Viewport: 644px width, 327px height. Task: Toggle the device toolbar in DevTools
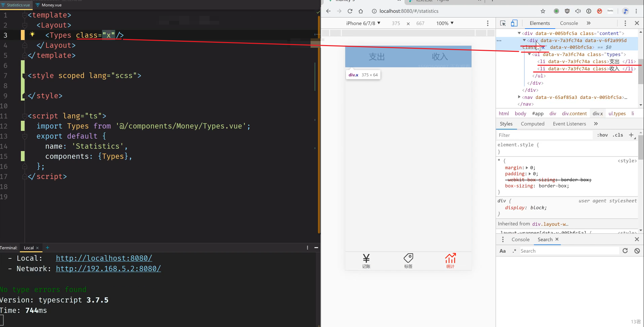(514, 23)
